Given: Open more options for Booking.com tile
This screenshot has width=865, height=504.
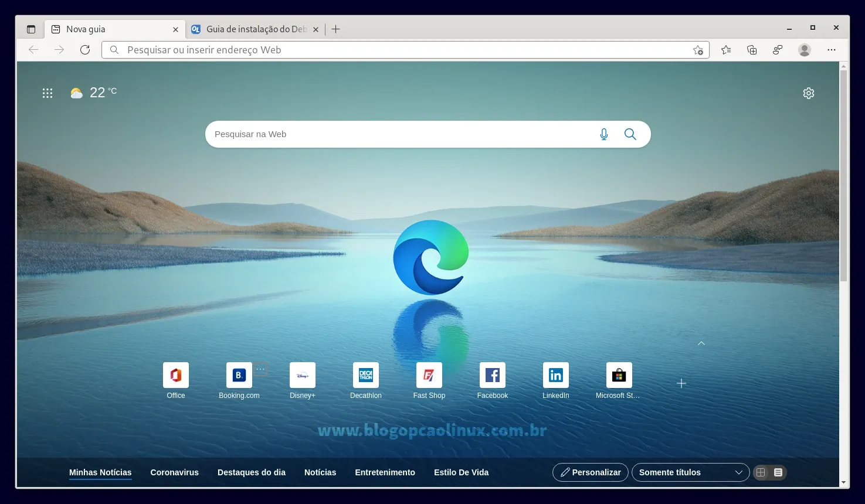Looking at the screenshot, I should (260, 369).
